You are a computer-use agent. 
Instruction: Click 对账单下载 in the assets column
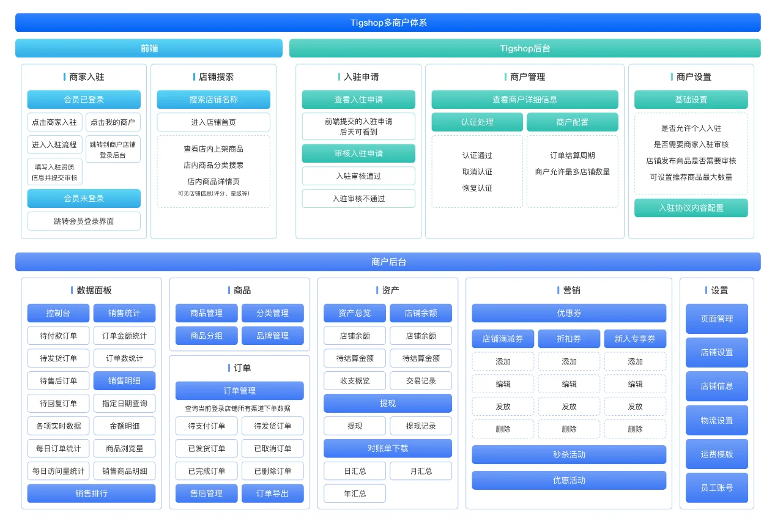(388, 448)
